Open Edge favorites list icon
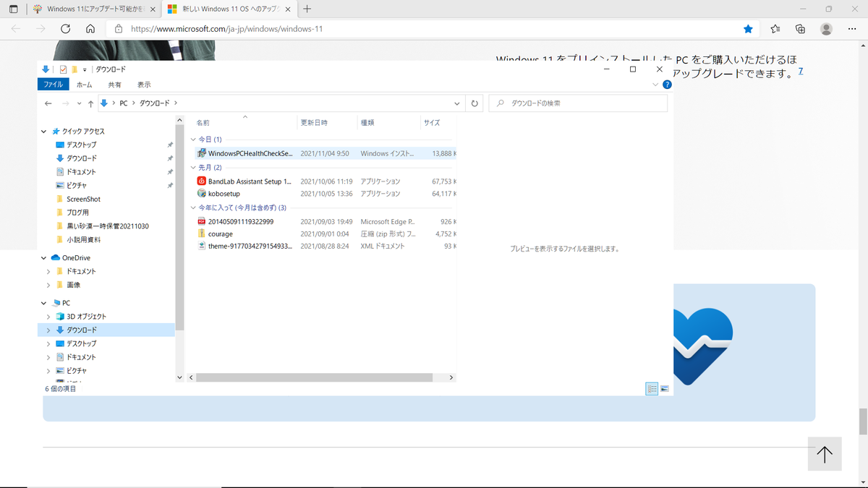Viewport: 868px width, 488px height. tap(775, 29)
